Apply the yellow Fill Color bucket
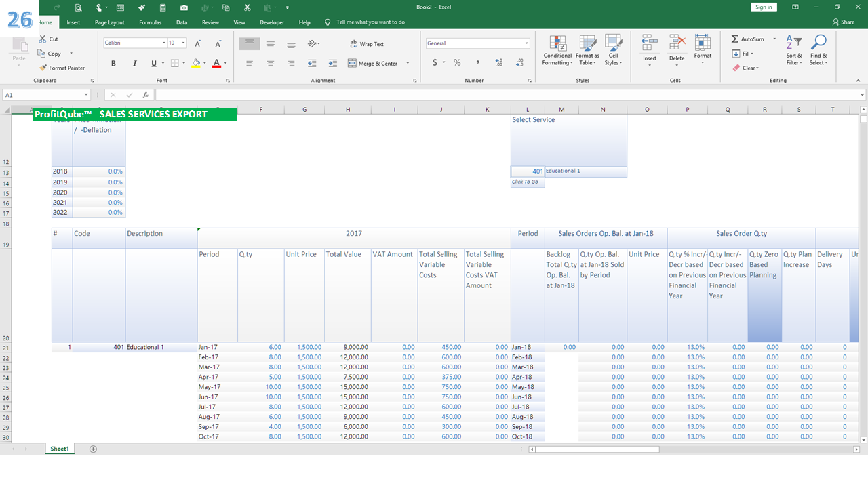 196,64
